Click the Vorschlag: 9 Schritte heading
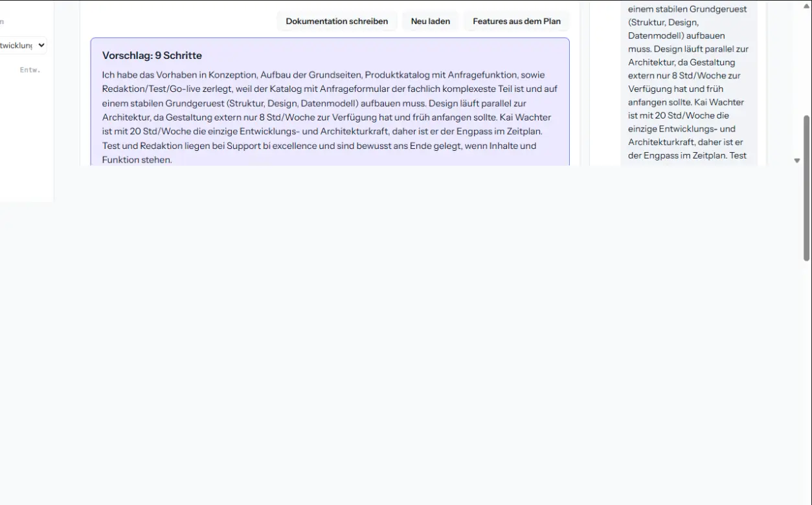Viewport: 812px width, 505px height. click(x=152, y=56)
